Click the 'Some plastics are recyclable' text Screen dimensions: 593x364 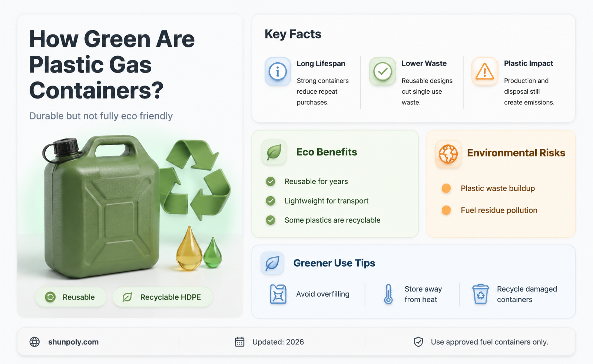[x=332, y=220]
